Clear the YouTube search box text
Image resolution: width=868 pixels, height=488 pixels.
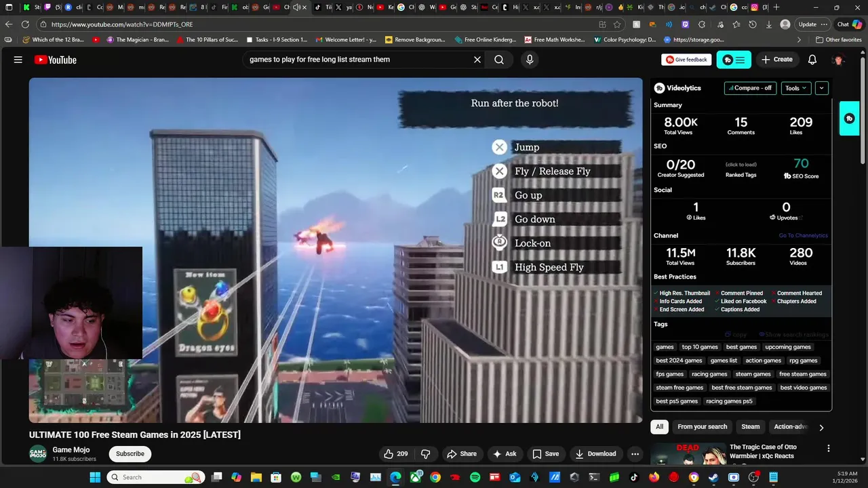[477, 60]
